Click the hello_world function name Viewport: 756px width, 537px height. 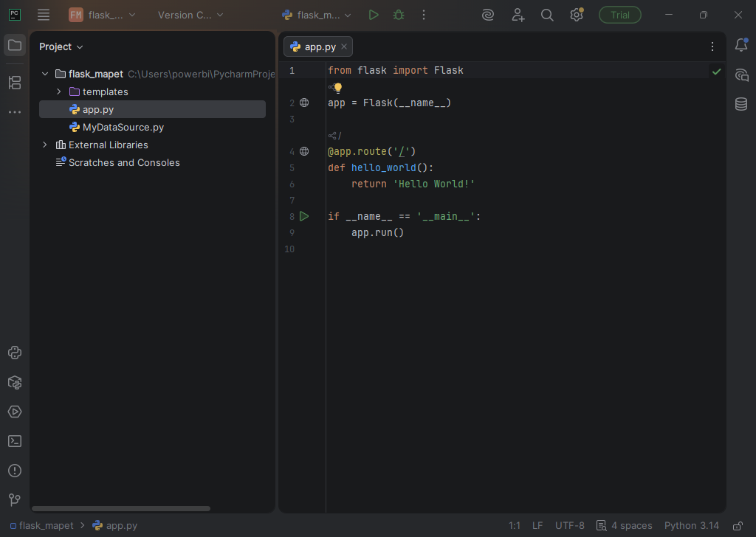383,167
